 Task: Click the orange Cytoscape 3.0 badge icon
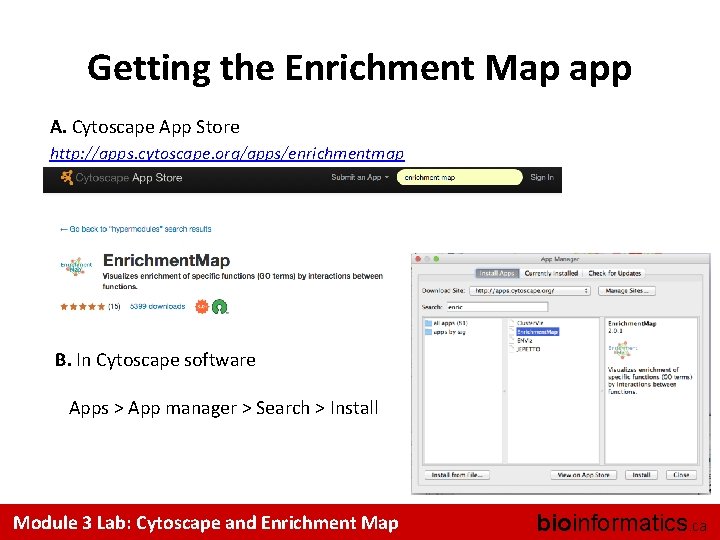202,306
